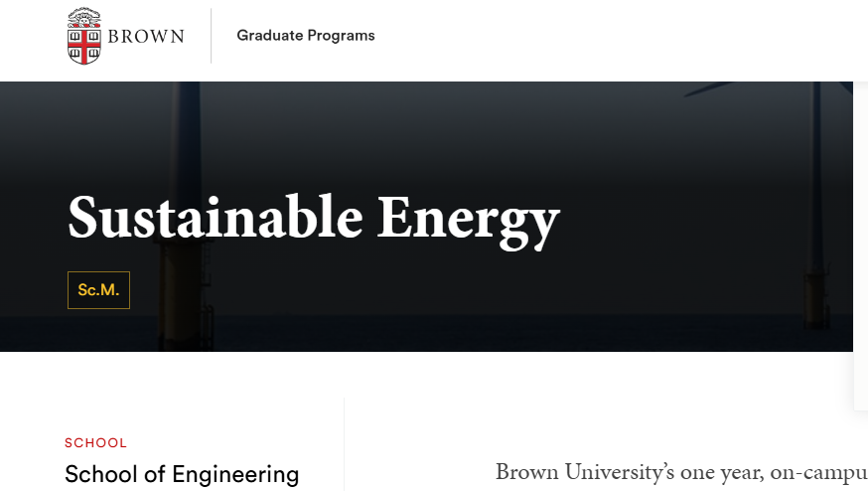Click the BROWN wordmark text in header
The image size is (868, 491).
(146, 37)
